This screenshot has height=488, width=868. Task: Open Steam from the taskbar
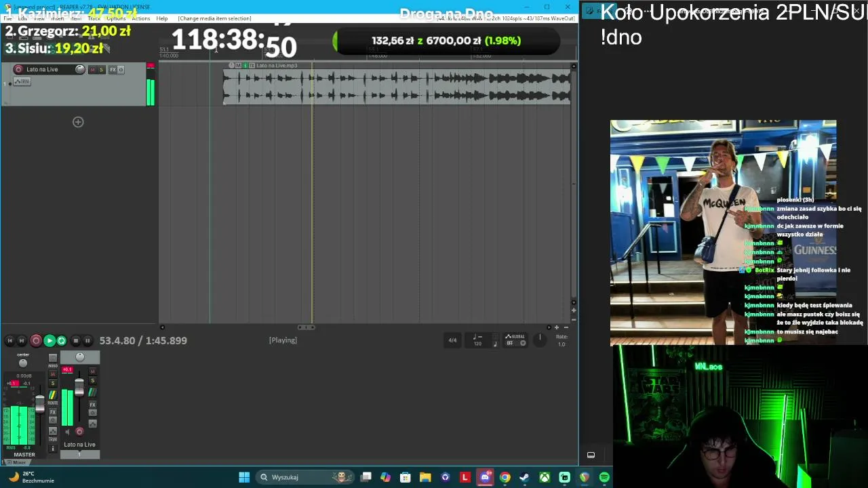pyautogui.click(x=524, y=477)
